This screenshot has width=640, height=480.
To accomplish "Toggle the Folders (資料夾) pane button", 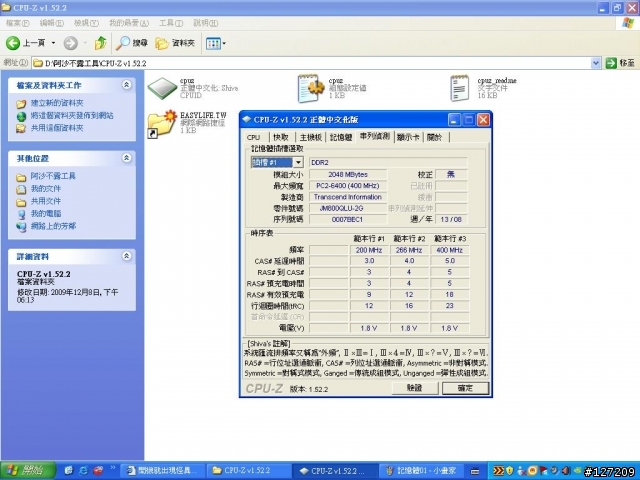I will click(x=175, y=43).
